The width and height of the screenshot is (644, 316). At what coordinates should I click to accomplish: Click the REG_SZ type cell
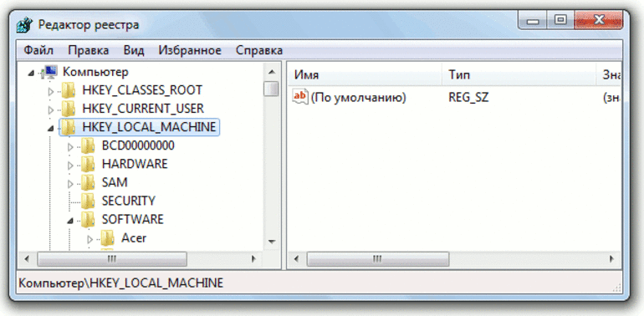pos(468,98)
